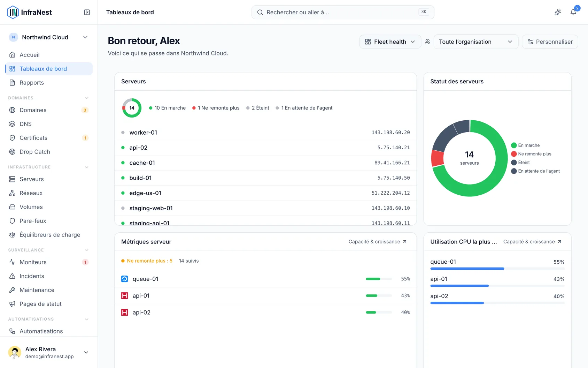
Task: Click the queue-01 provider icon in metrics
Action: click(124, 279)
